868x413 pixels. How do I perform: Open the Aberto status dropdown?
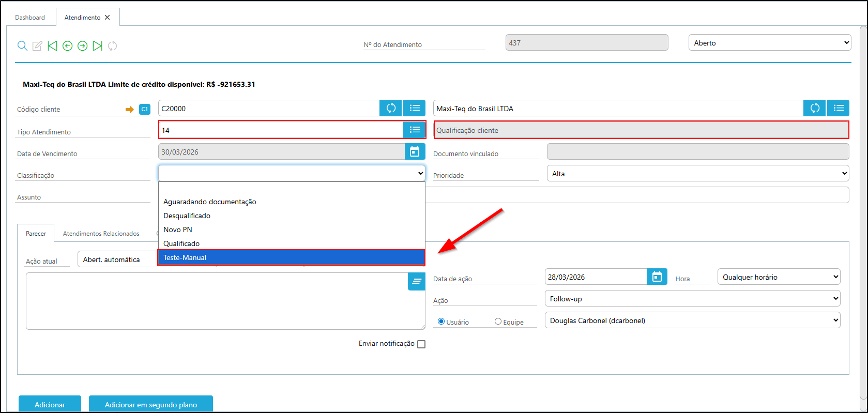(x=769, y=43)
